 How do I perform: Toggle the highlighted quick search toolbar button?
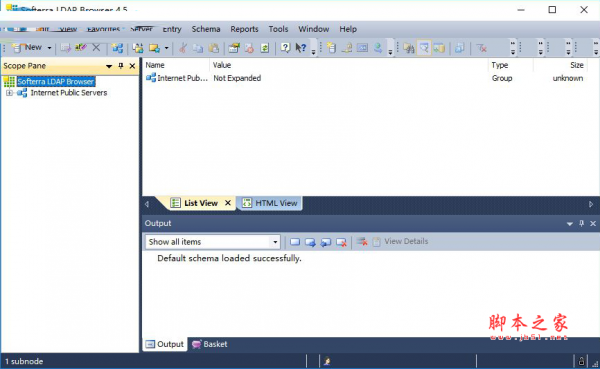point(424,48)
